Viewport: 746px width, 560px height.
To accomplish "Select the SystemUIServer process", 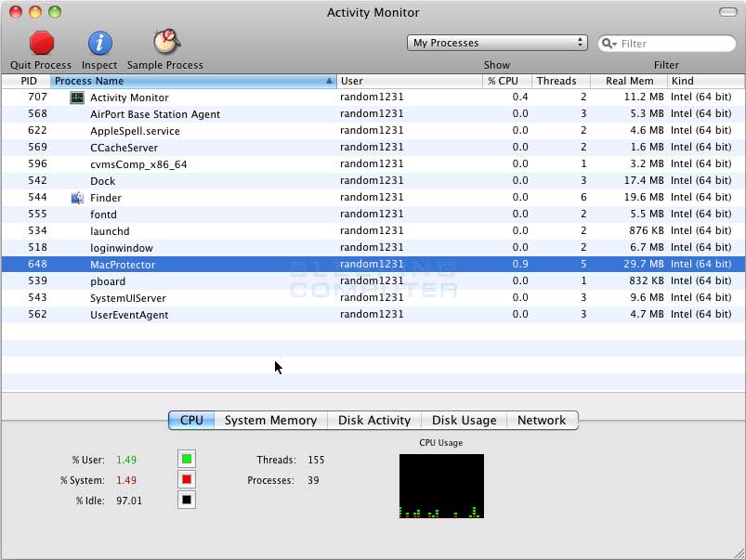I will click(x=373, y=298).
